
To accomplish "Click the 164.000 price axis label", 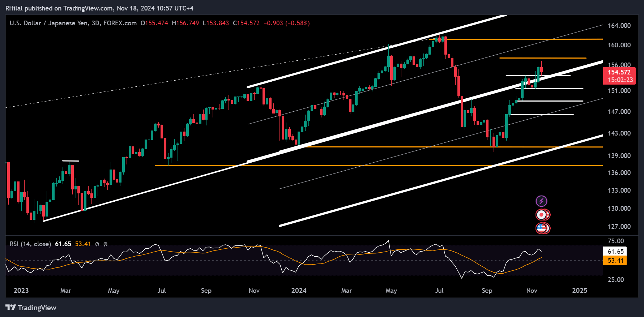I will [x=619, y=26].
